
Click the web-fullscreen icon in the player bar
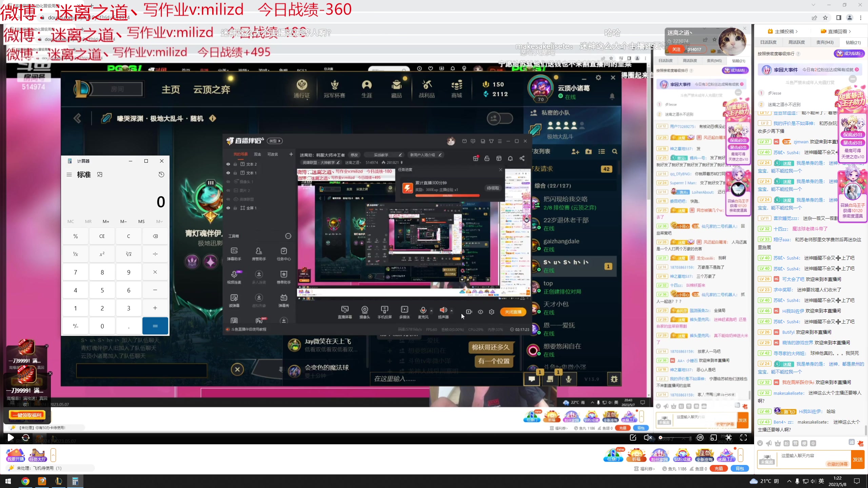(x=729, y=438)
